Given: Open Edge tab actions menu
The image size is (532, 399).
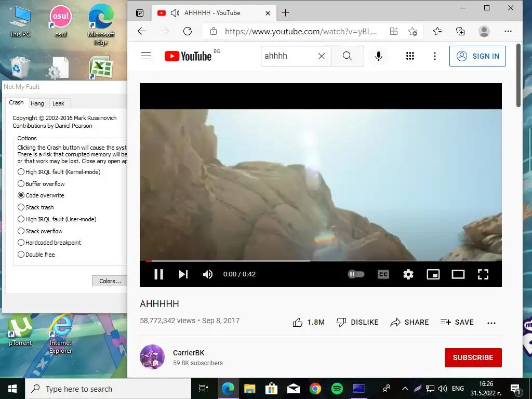Looking at the screenshot, I should point(140,13).
